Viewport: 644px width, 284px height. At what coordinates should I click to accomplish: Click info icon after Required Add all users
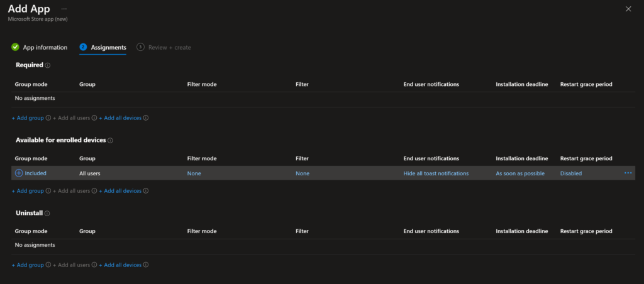pos(94,117)
